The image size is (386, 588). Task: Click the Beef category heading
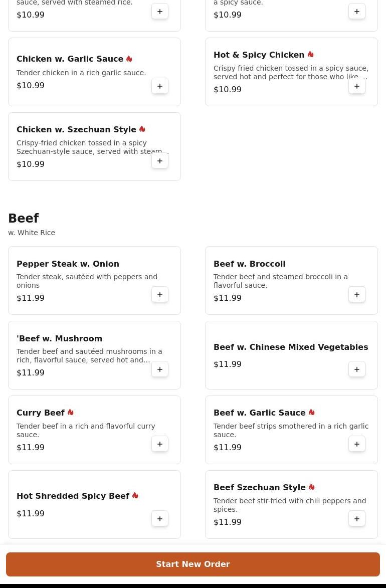click(24, 219)
